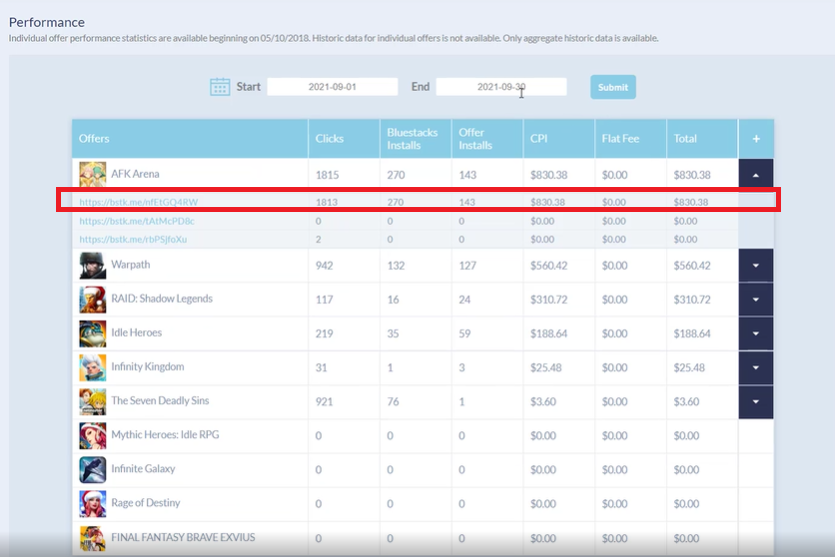Click the RAID: Shadow Legends name

pos(162,299)
